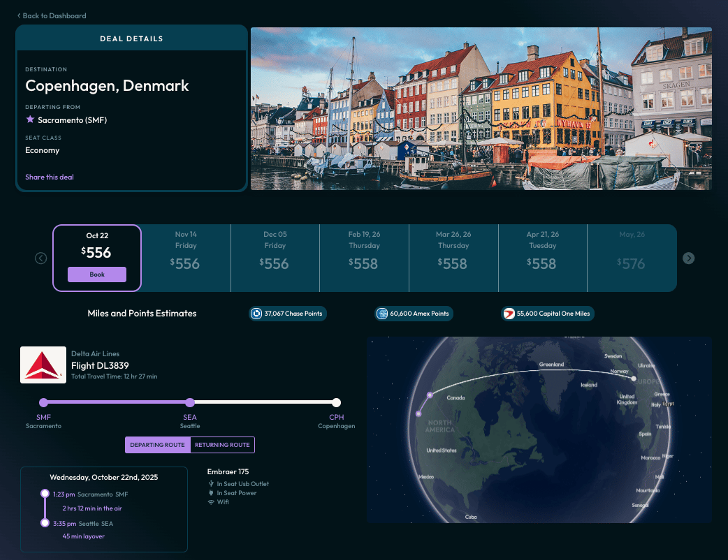
Task: Click the 1:23 pm Sacramento departure marker
Action: pyautogui.click(x=45, y=493)
